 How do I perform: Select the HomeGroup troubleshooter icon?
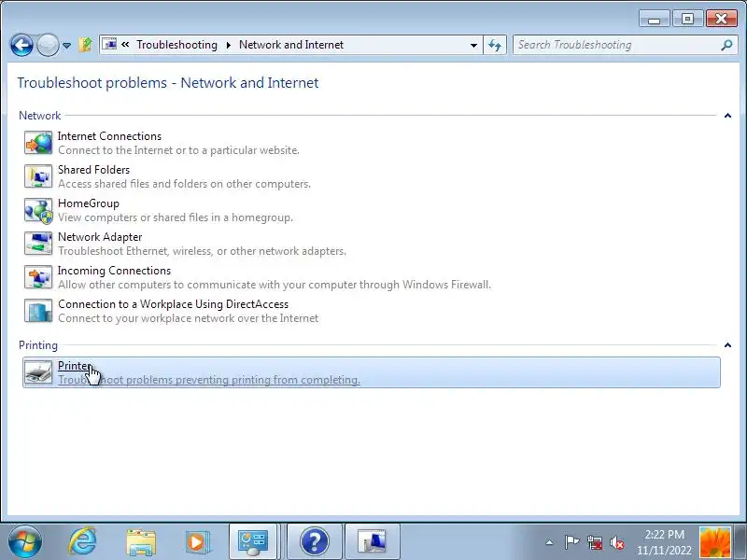click(38, 210)
